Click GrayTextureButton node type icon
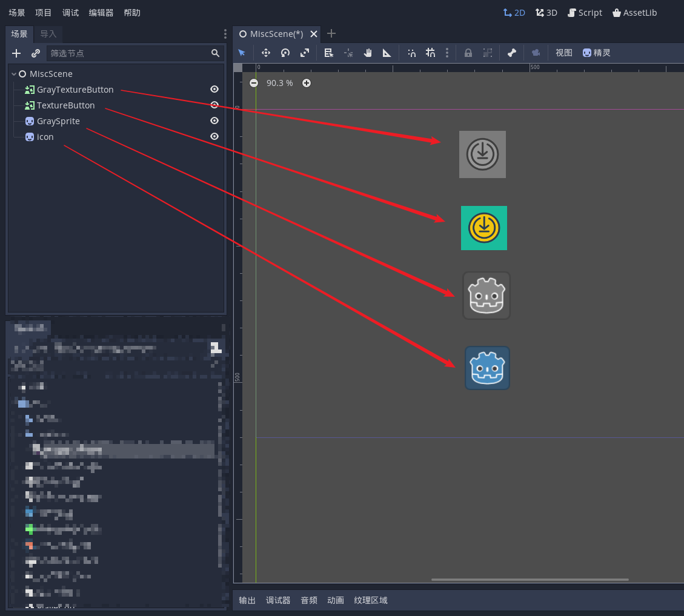 (30, 90)
